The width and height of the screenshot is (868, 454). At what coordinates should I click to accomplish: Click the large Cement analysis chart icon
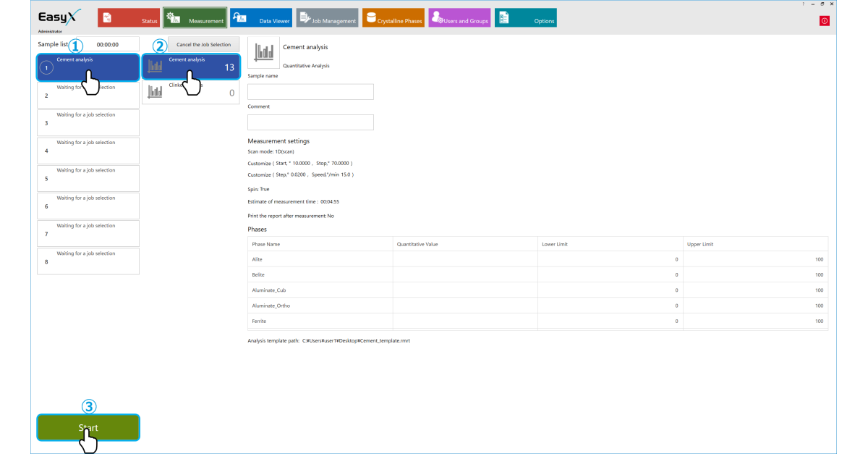click(263, 54)
